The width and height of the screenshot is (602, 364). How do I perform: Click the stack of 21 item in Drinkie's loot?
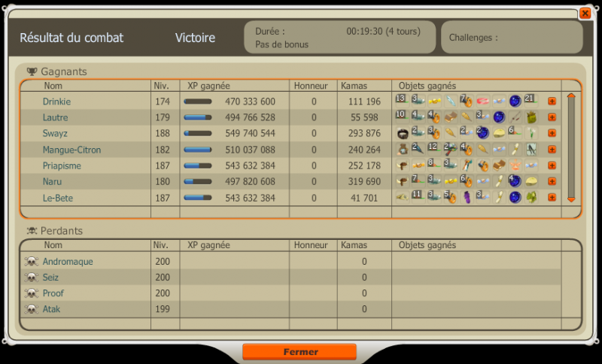[x=531, y=102]
